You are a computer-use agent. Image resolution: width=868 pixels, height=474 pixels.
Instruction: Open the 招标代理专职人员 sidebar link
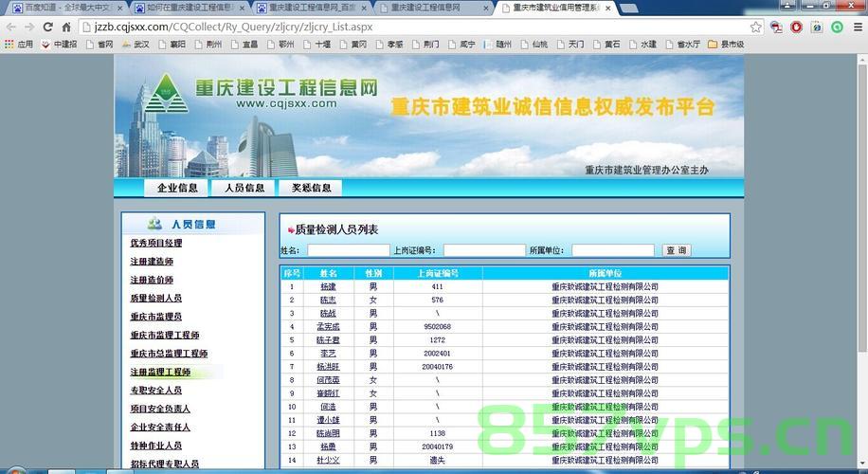tap(165, 464)
